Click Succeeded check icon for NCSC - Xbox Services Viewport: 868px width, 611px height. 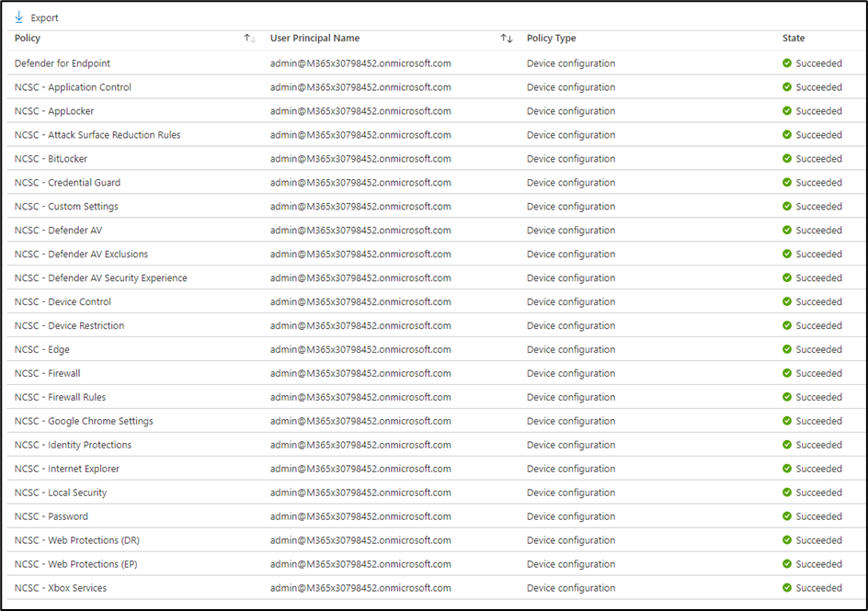787,587
